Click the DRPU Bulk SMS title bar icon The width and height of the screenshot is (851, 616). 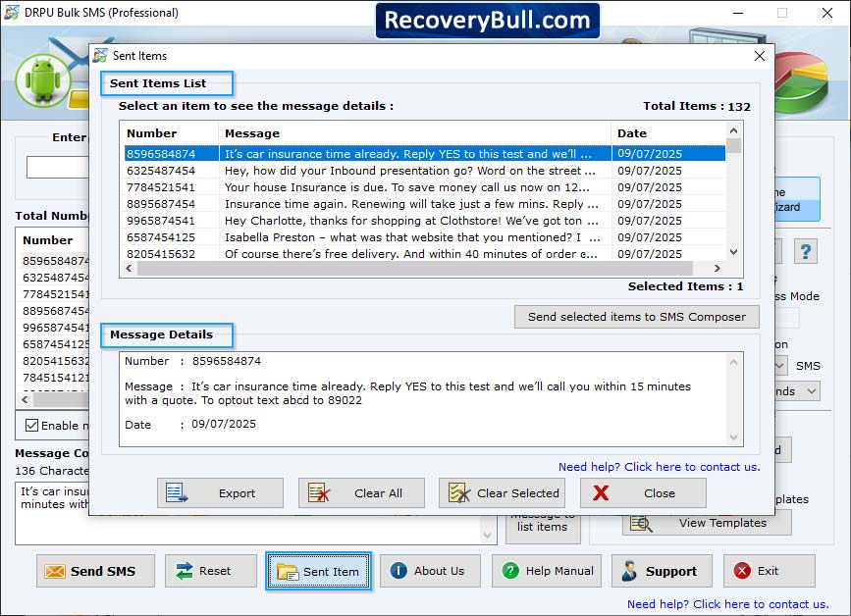[x=12, y=12]
